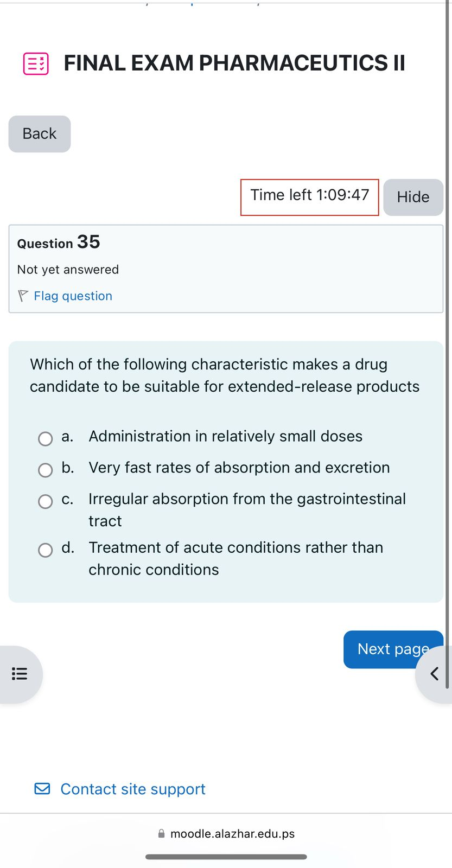
Task: Tap the moodle.alazhar.edu.ps address bar
Action: (232, 834)
